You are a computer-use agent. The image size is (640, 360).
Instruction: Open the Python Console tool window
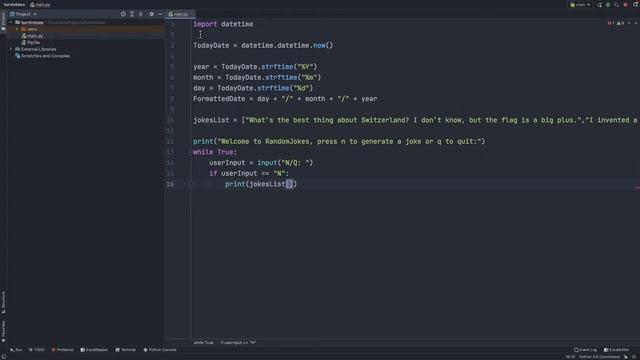tap(160, 350)
